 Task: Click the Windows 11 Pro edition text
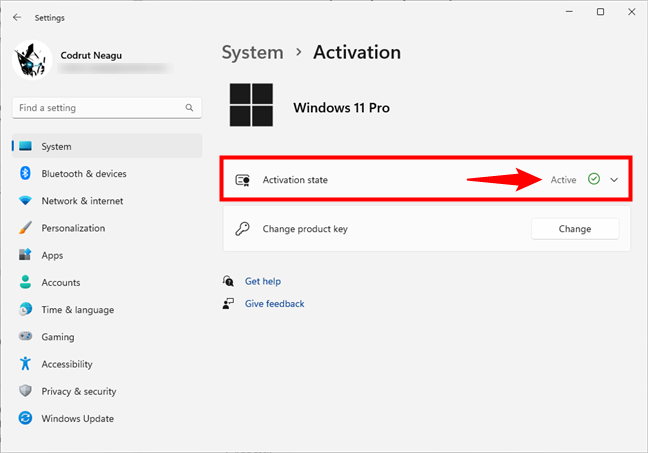(341, 108)
